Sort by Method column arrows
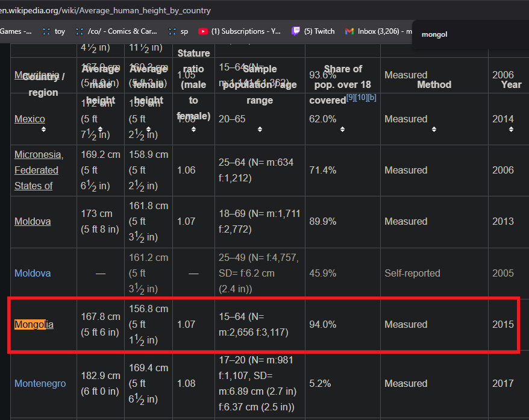 coord(434,129)
